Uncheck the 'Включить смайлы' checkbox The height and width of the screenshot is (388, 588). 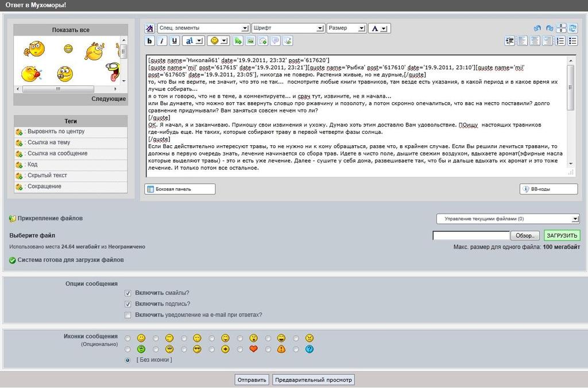[127, 293]
